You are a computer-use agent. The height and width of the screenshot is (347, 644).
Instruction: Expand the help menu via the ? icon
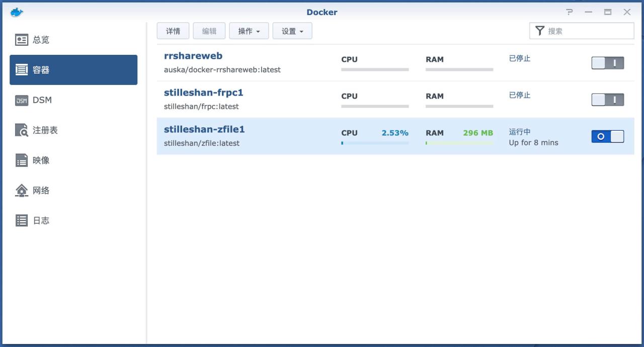coord(570,12)
